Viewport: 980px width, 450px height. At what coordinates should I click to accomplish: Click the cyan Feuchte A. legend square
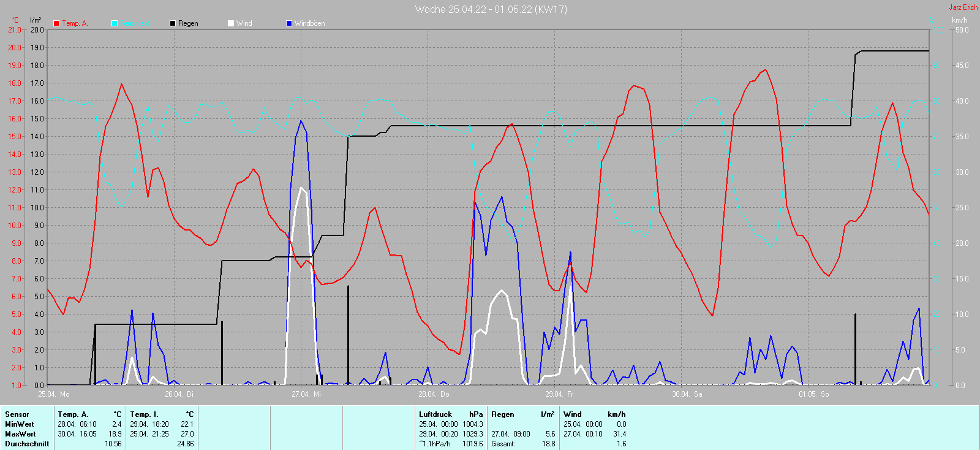click(x=115, y=23)
